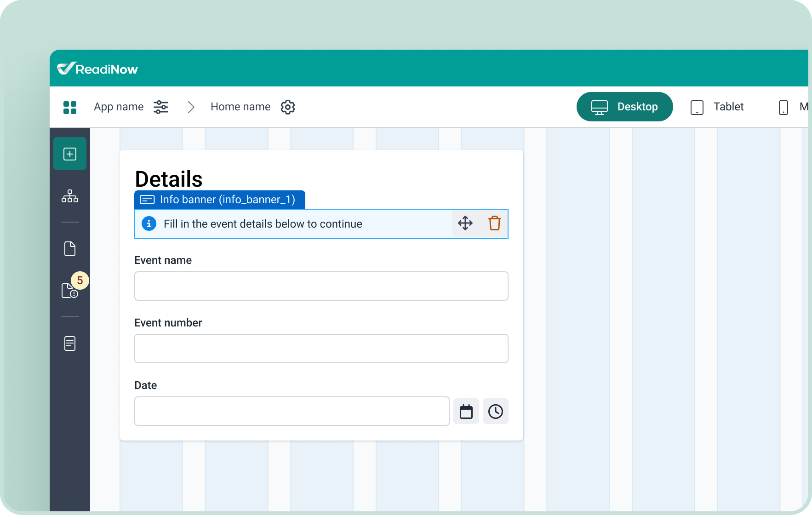Open App name settings sliders icon
Image resolution: width=812 pixels, height=515 pixels.
(x=161, y=107)
